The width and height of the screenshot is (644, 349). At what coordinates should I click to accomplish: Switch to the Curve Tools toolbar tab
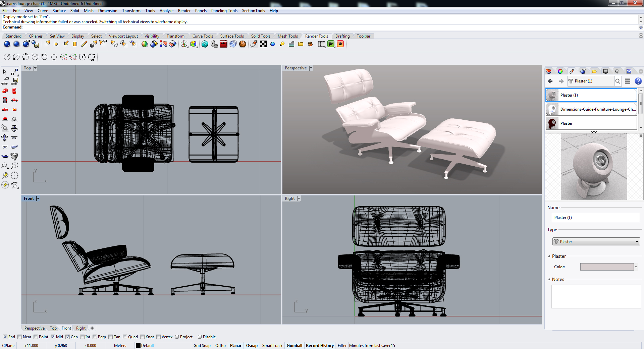pyautogui.click(x=203, y=36)
